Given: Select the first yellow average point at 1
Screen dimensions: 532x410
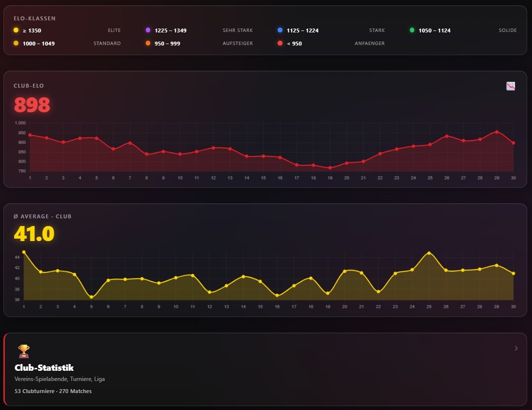Looking at the screenshot, I should point(24,252).
